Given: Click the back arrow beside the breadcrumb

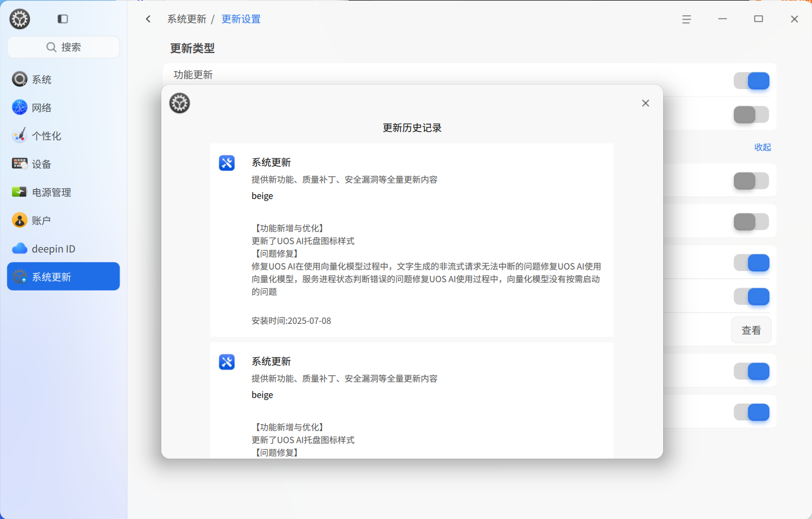Looking at the screenshot, I should pyautogui.click(x=148, y=19).
